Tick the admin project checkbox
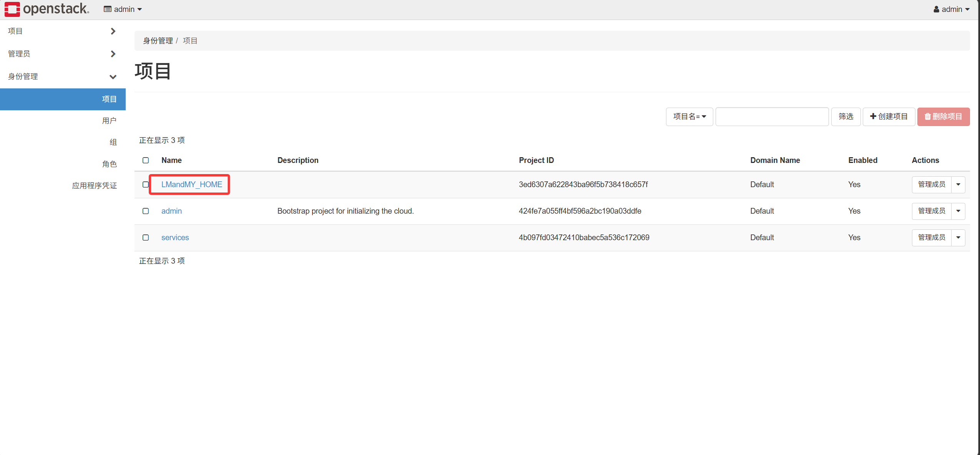The height and width of the screenshot is (455, 980). point(146,211)
